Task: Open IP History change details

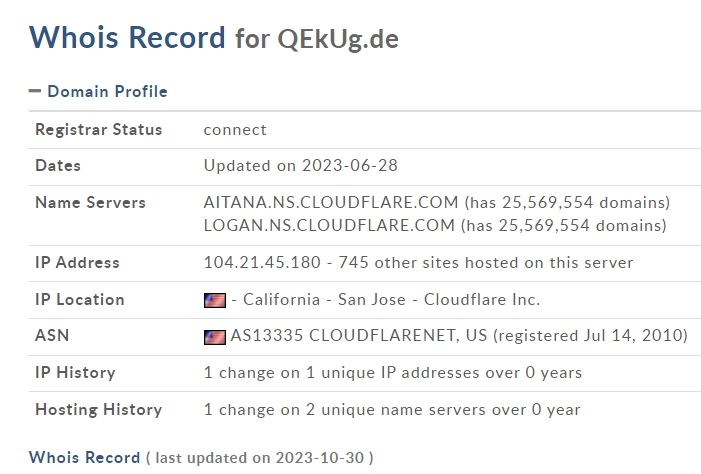Action: (393, 372)
